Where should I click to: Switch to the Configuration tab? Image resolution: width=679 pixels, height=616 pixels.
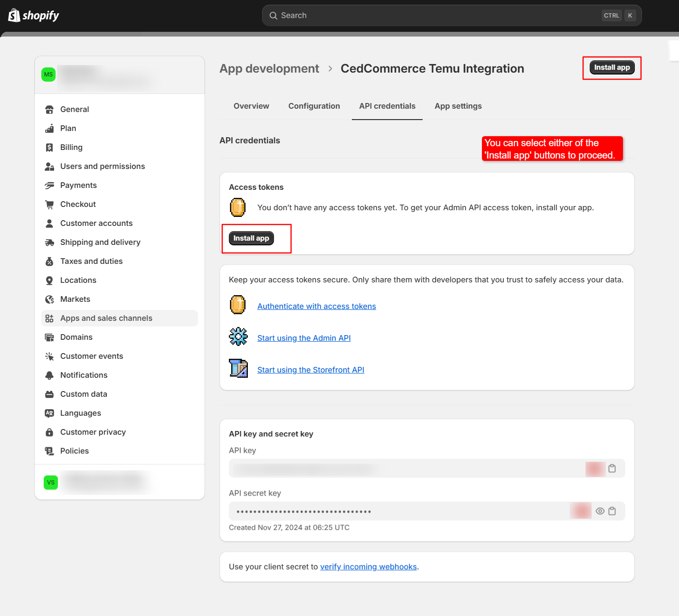[314, 106]
